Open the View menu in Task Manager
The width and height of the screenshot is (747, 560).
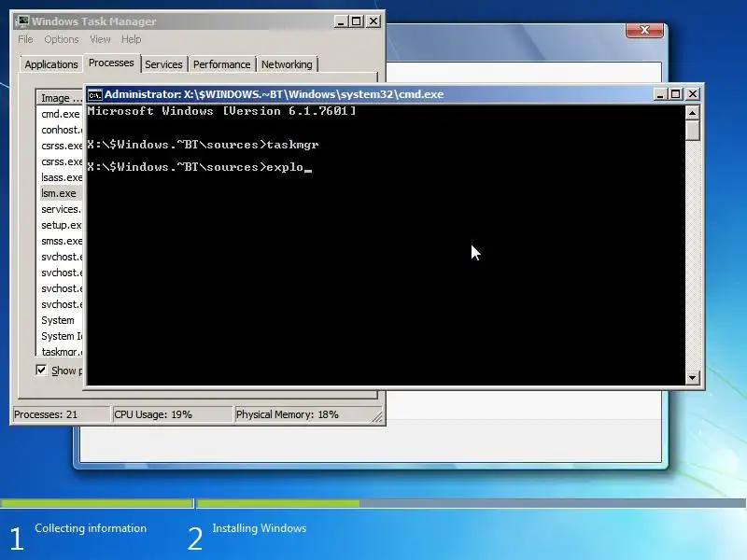point(100,39)
